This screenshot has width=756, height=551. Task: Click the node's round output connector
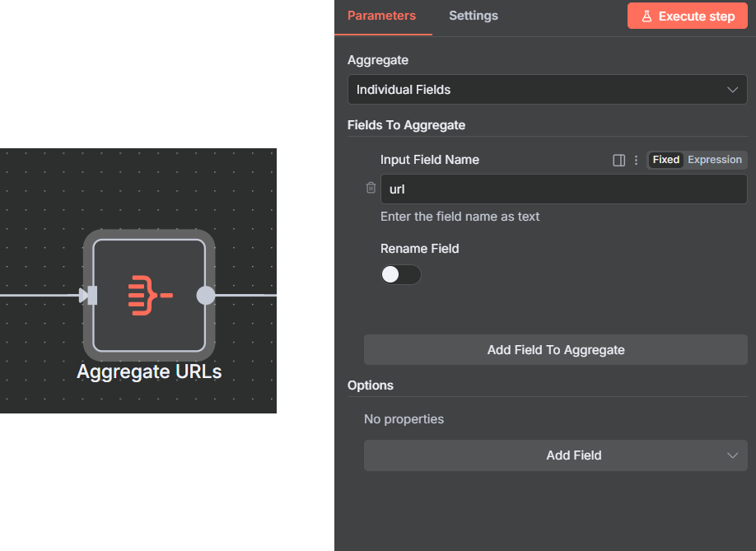pyautogui.click(x=206, y=295)
